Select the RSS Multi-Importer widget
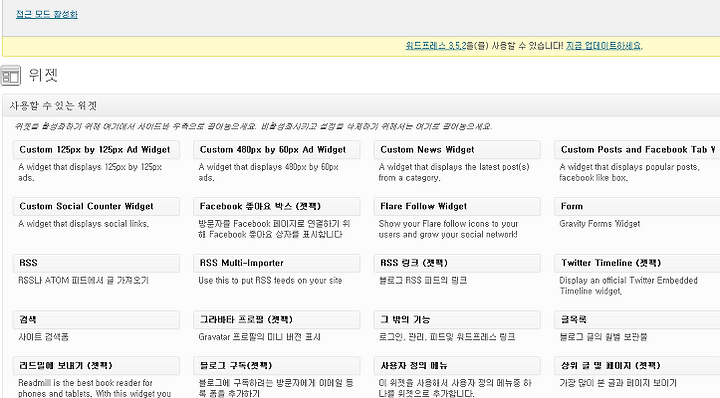 [276, 263]
